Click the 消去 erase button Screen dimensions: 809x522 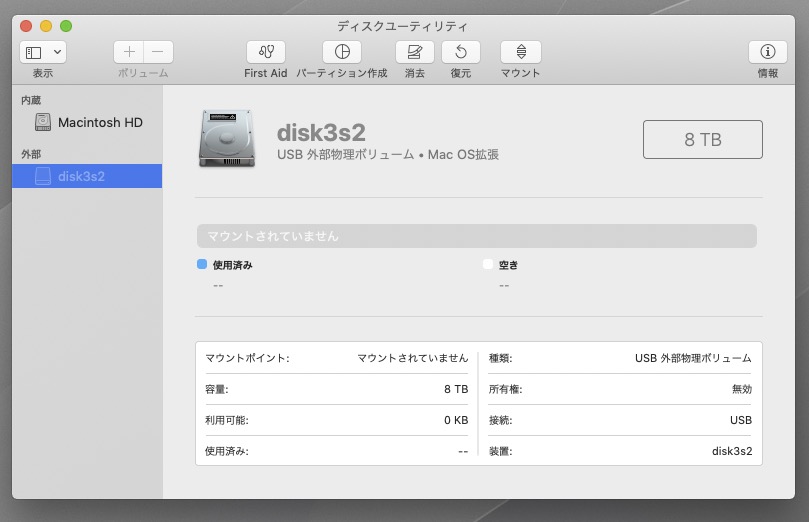415,52
